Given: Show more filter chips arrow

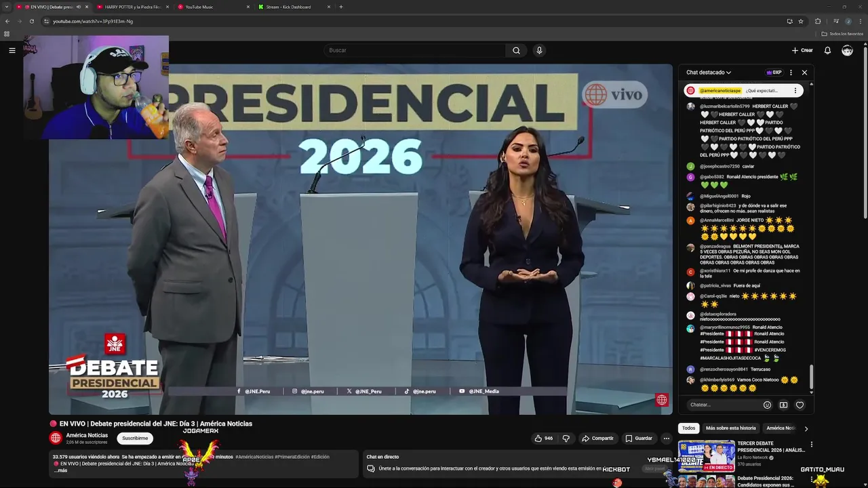Looking at the screenshot, I should click(x=806, y=428).
